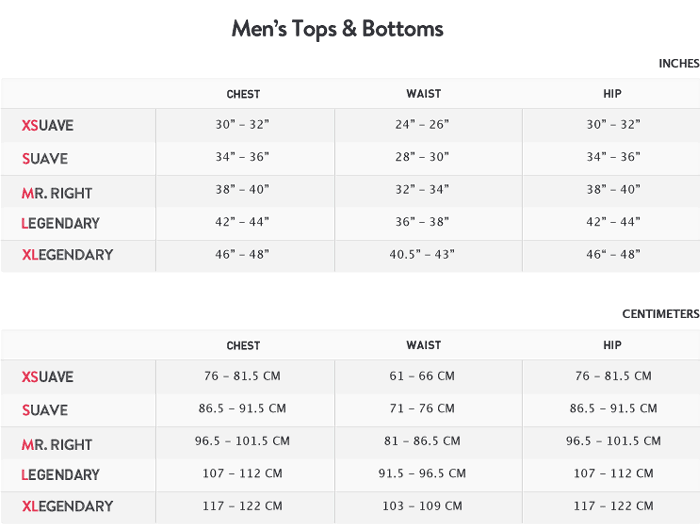Select the CHEST header in inches table

[x=243, y=94]
